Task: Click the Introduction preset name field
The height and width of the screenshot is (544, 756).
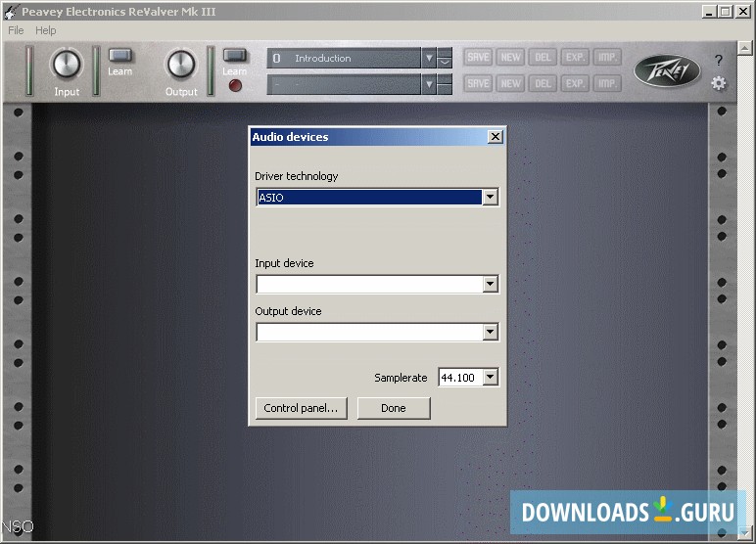Action: coord(344,58)
